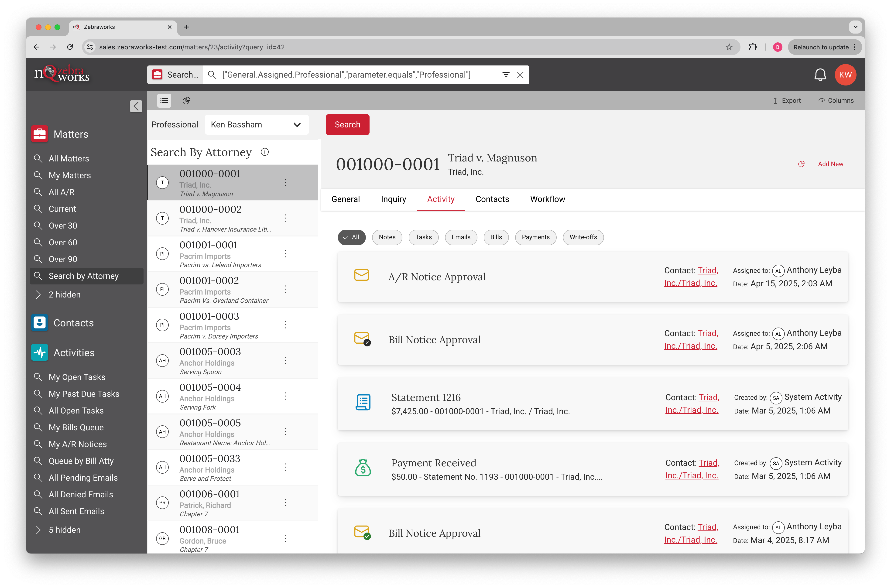Open three-dot menu for matter 001001-0001
The height and width of the screenshot is (588, 891).
pos(286,254)
